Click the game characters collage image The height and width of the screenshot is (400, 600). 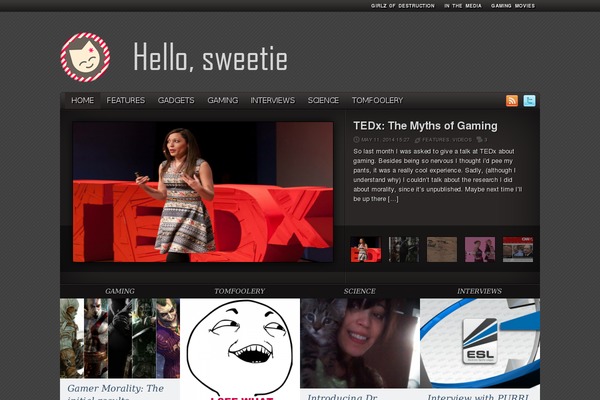pyautogui.click(x=120, y=338)
